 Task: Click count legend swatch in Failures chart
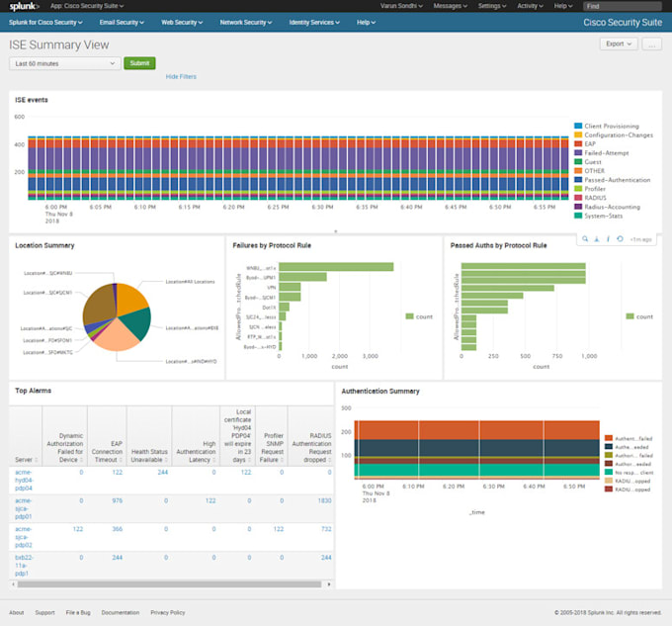(410, 316)
